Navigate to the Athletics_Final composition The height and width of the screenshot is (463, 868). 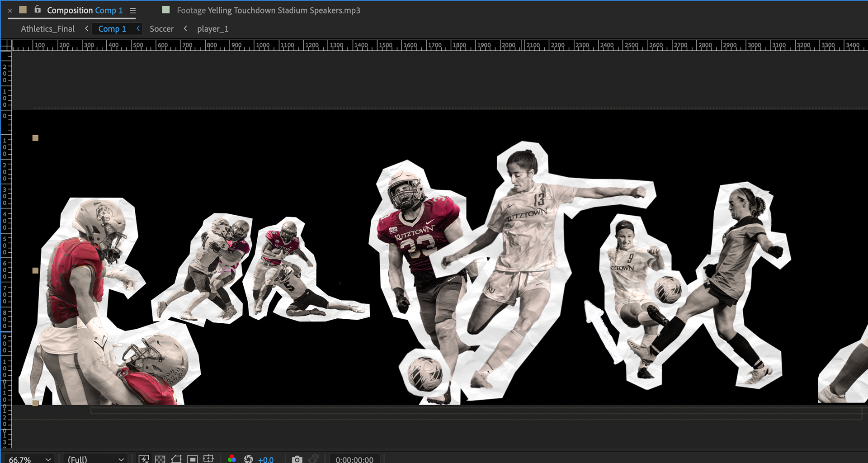click(x=48, y=28)
